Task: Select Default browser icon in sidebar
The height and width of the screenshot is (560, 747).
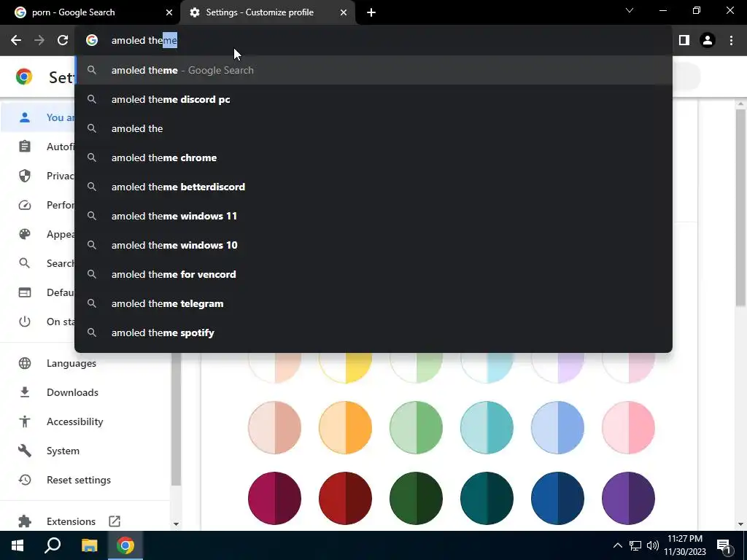Action: tap(24, 292)
